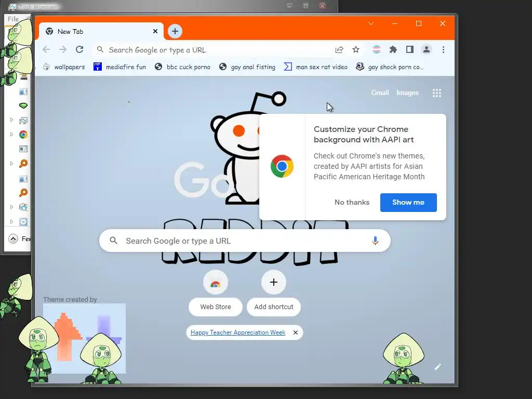
Task: Reload the page with the refresh icon
Action: [x=79, y=49]
